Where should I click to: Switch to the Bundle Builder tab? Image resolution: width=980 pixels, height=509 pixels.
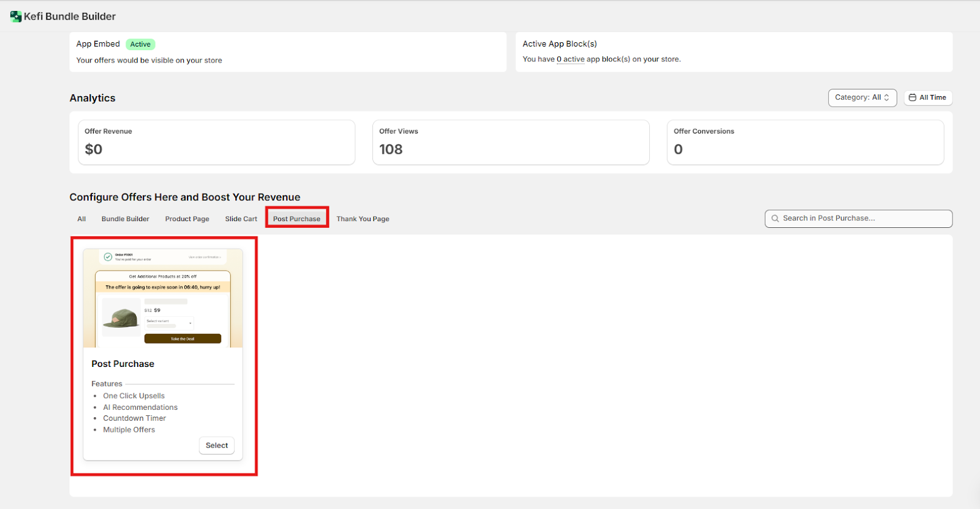click(125, 219)
